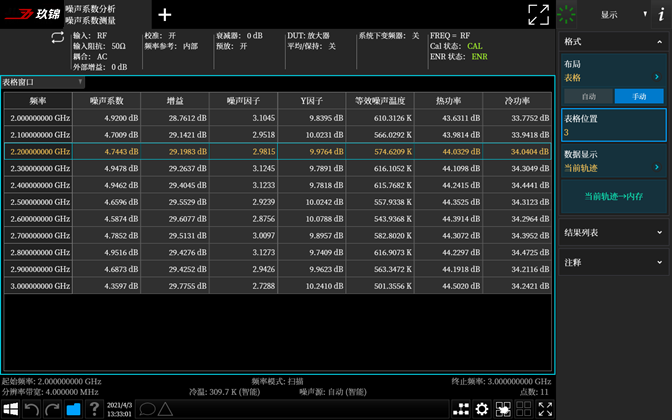Click the 噪声系数 column header
This screenshot has width=672, height=420.
[106, 101]
